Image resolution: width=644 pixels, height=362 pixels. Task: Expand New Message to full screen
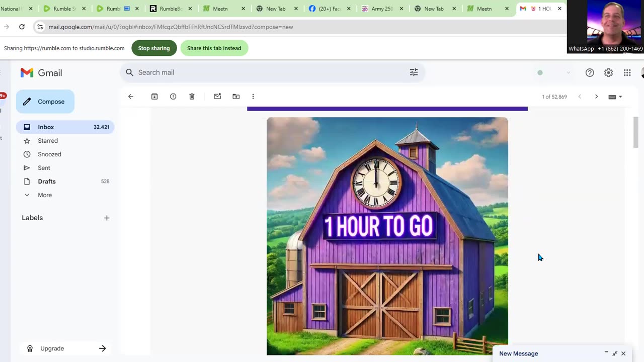[615, 353]
